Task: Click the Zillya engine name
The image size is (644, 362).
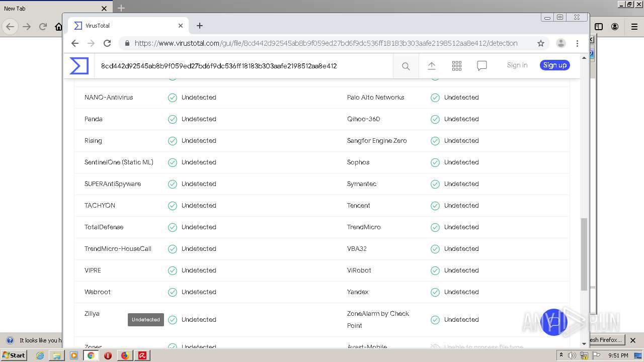Action: click(92, 314)
